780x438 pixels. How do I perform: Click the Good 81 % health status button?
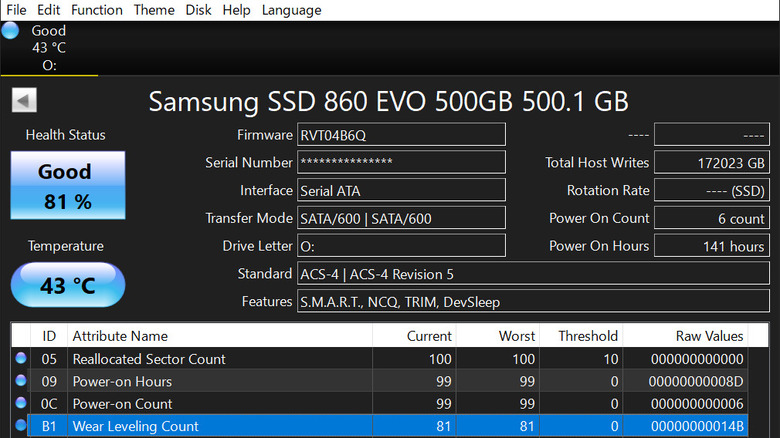click(x=67, y=186)
